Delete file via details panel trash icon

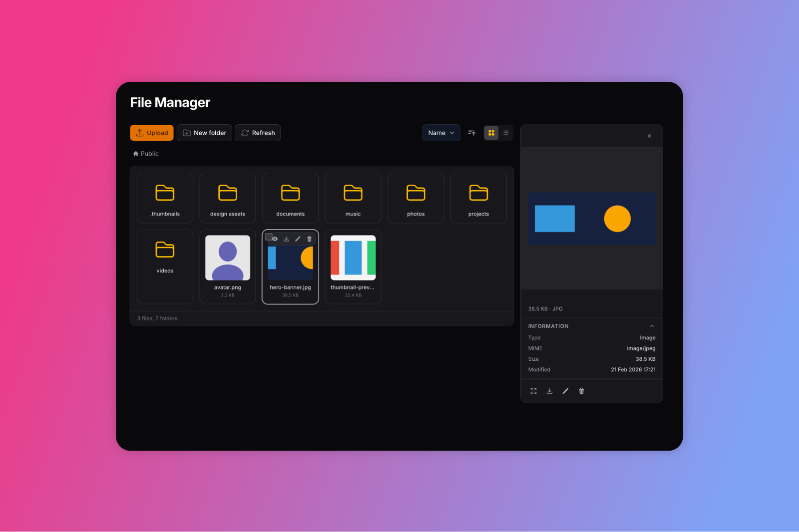coord(581,391)
